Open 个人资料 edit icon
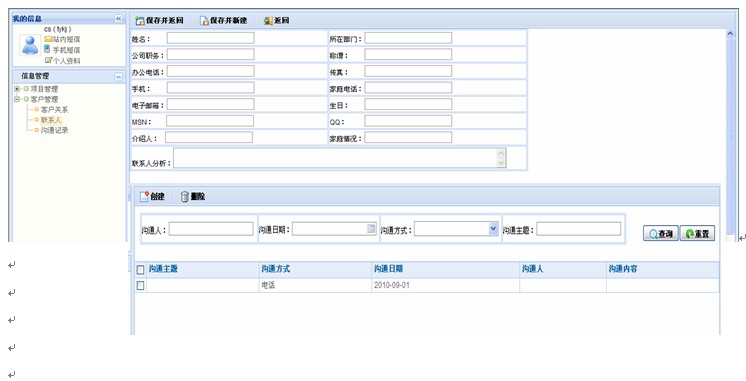This screenshot has height=381, width=746. (x=48, y=60)
